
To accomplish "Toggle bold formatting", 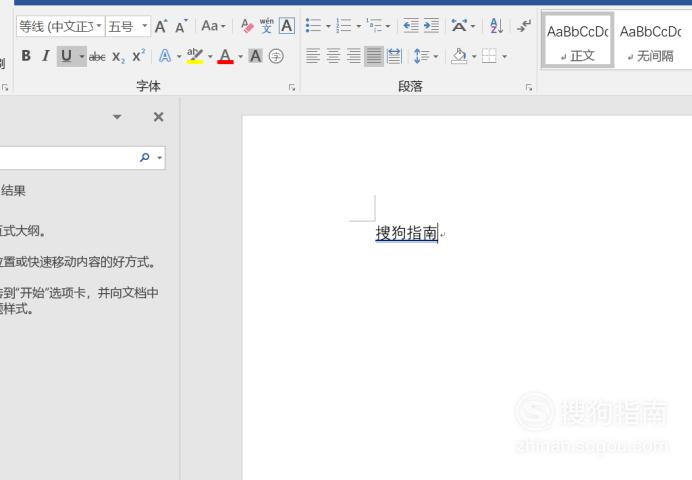I will click(26, 56).
